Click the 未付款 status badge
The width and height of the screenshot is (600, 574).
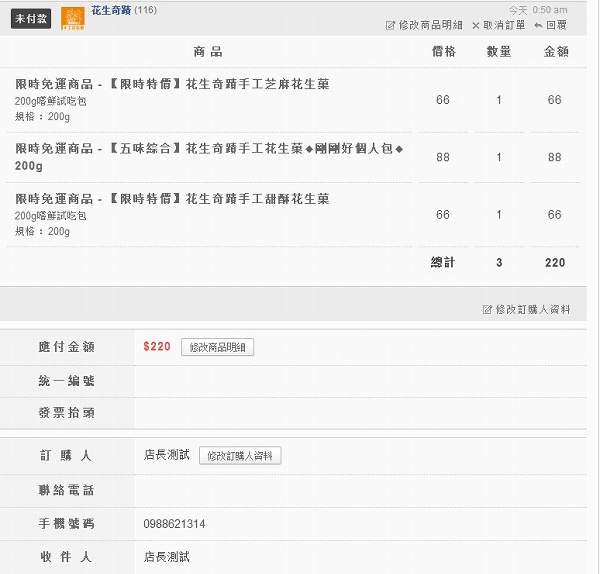pyautogui.click(x=31, y=19)
